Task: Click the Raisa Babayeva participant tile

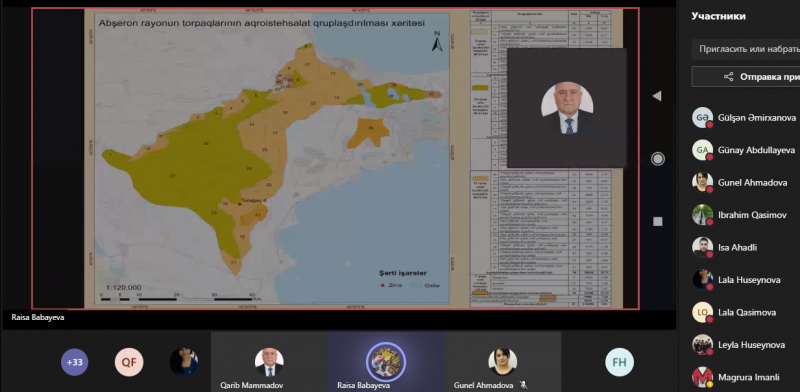Action: pos(386,362)
